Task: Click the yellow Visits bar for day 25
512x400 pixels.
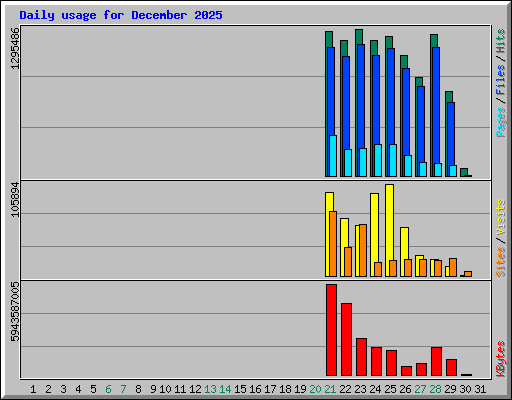Action: coord(389,230)
